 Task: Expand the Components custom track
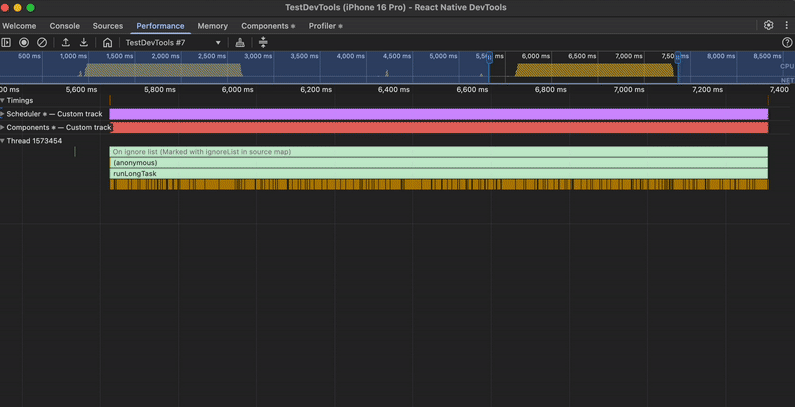[x=3, y=128]
